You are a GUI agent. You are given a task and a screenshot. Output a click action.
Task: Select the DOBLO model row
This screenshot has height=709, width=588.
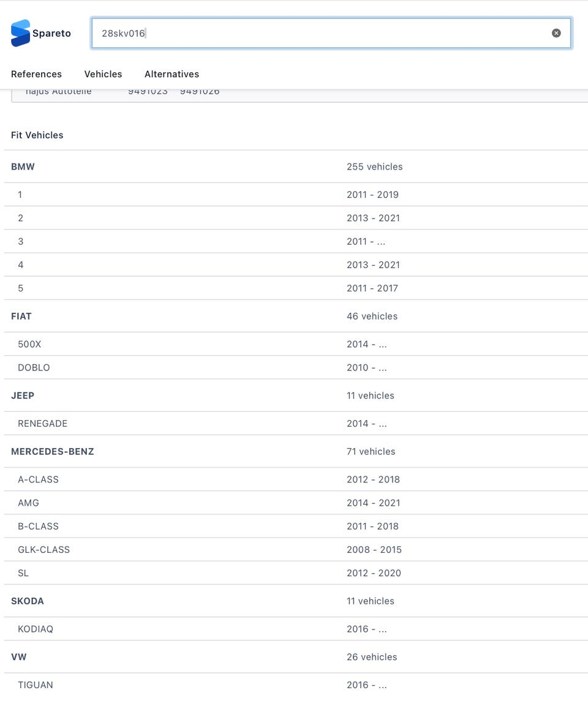click(x=296, y=367)
